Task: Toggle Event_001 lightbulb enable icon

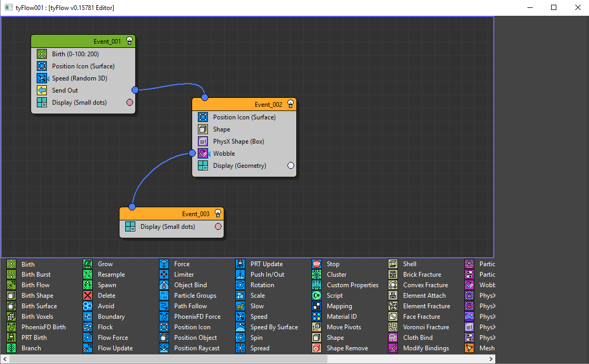Action: point(129,41)
